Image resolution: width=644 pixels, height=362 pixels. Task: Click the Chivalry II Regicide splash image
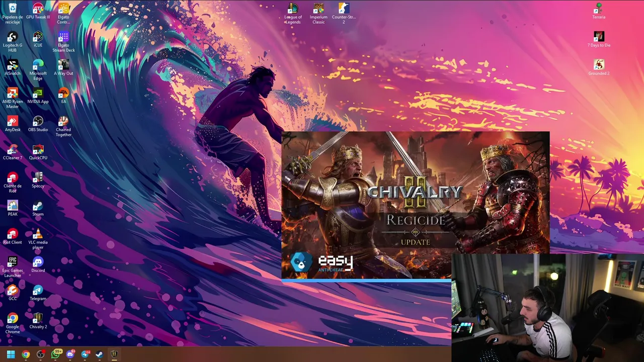pyautogui.click(x=416, y=205)
